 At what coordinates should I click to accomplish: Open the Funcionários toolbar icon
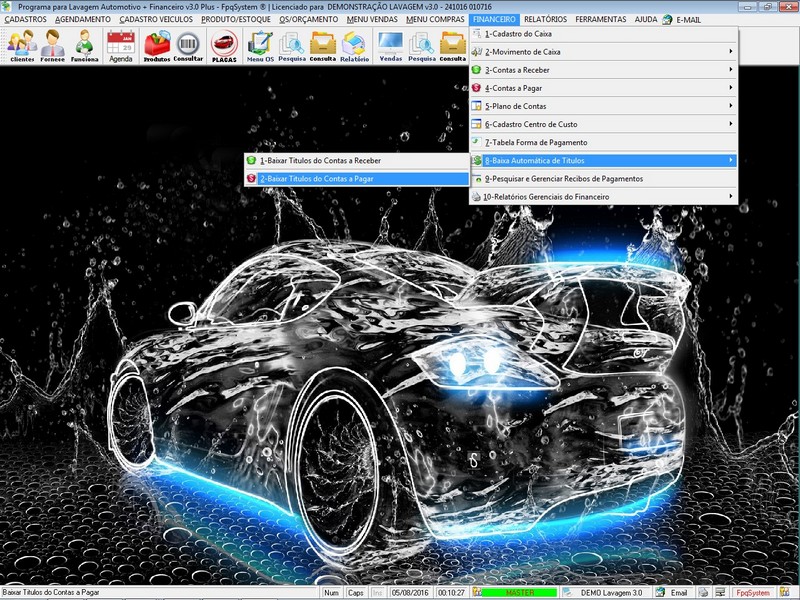click(85, 46)
